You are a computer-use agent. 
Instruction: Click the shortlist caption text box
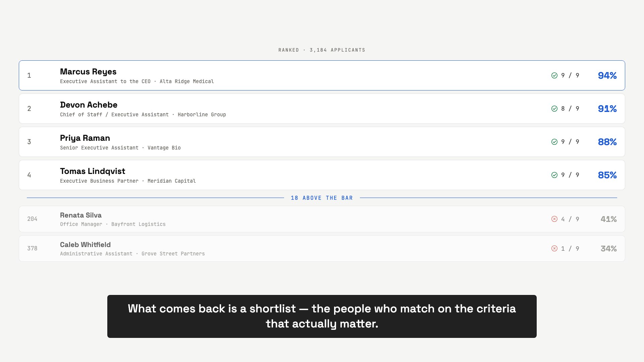click(x=322, y=316)
